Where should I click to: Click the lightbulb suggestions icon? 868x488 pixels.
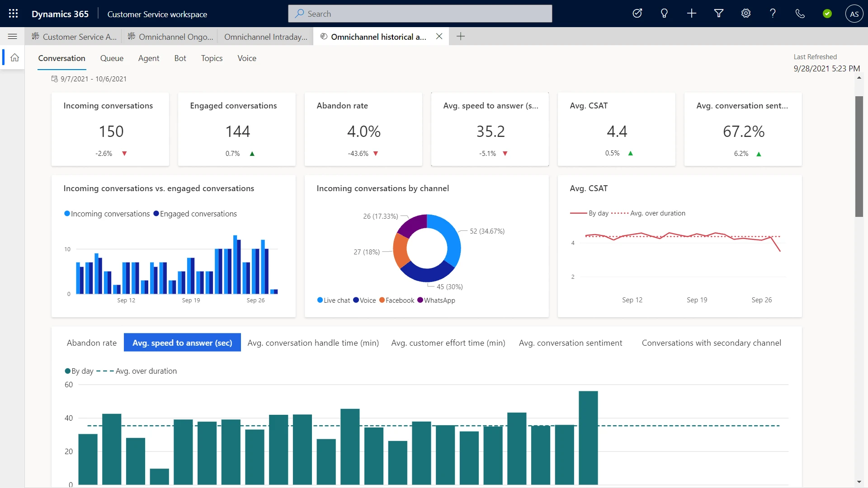click(664, 14)
